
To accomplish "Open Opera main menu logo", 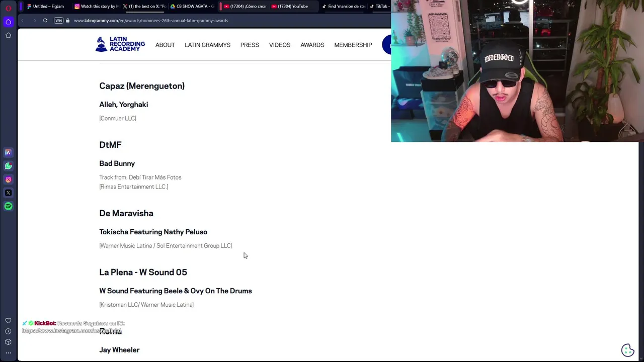I will tap(8, 8).
